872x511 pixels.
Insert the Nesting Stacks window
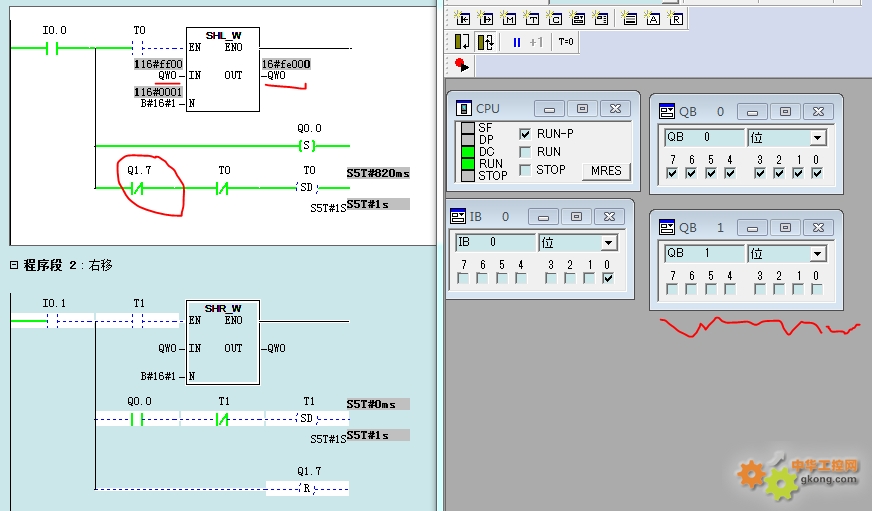point(630,19)
